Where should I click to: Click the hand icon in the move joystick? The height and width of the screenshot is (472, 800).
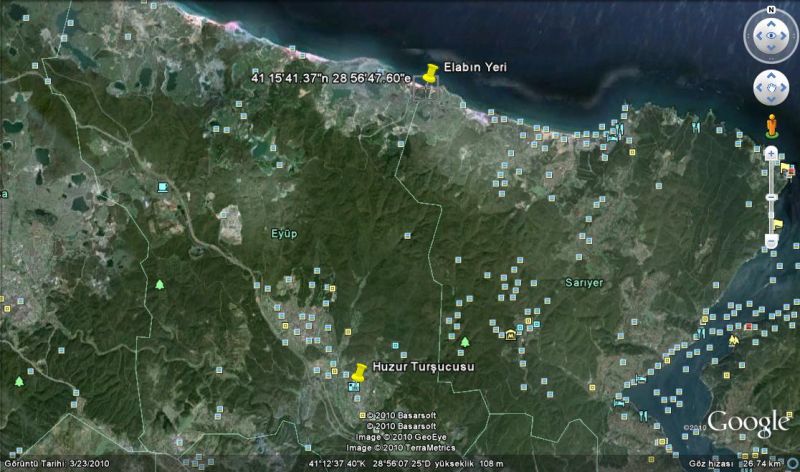click(x=771, y=89)
